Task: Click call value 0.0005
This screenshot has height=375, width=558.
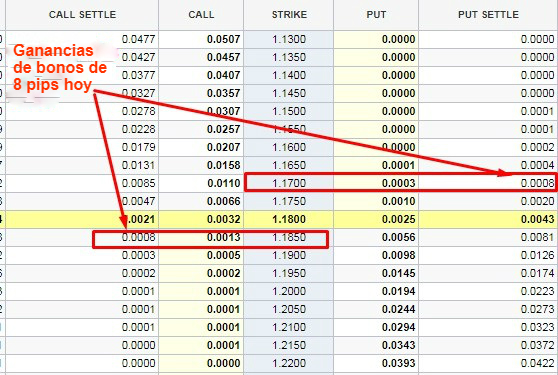Action: tap(223, 255)
